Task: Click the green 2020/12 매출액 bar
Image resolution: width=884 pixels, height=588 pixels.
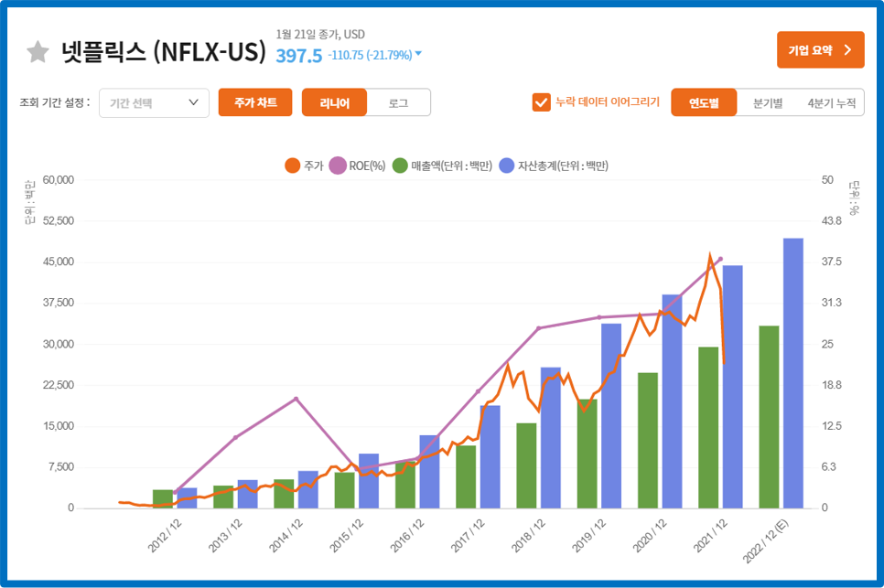Action: click(648, 441)
